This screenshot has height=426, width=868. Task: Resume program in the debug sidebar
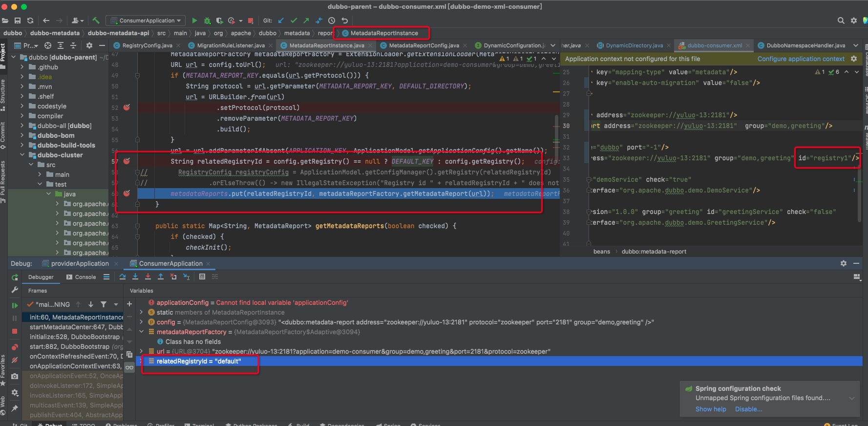point(15,305)
